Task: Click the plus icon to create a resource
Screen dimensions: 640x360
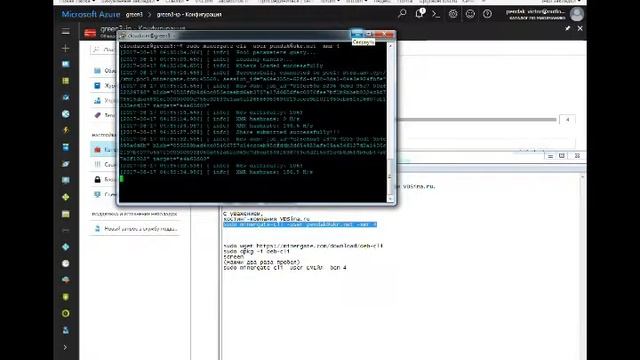Action: coord(65,48)
